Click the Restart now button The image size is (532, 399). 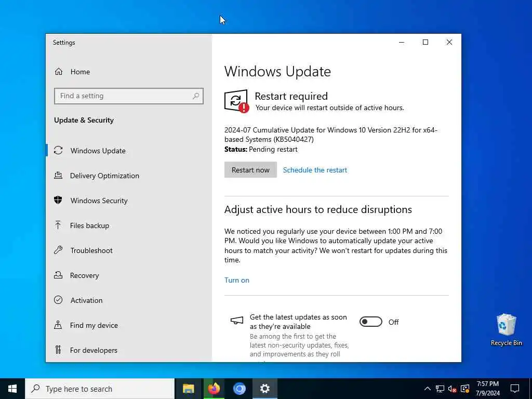(250, 170)
